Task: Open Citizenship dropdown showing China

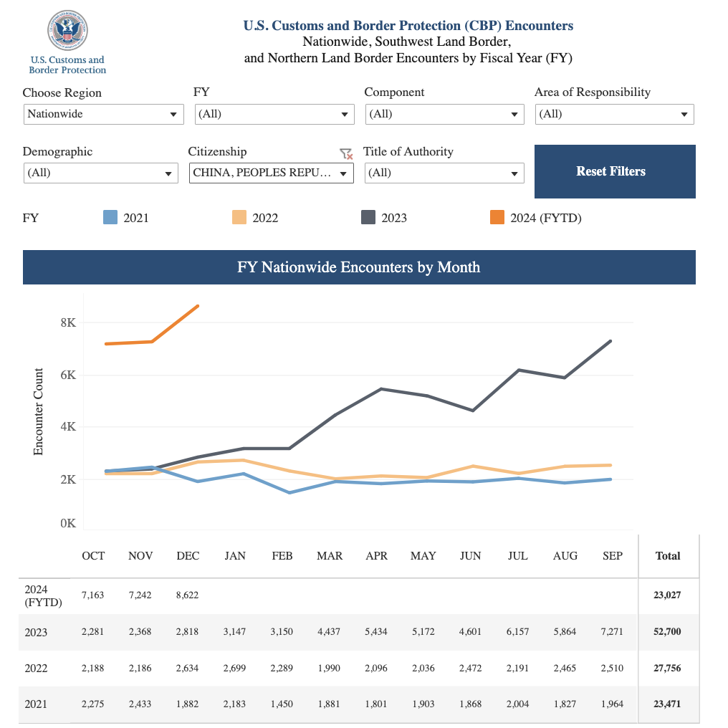Action: click(x=271, y=173)
